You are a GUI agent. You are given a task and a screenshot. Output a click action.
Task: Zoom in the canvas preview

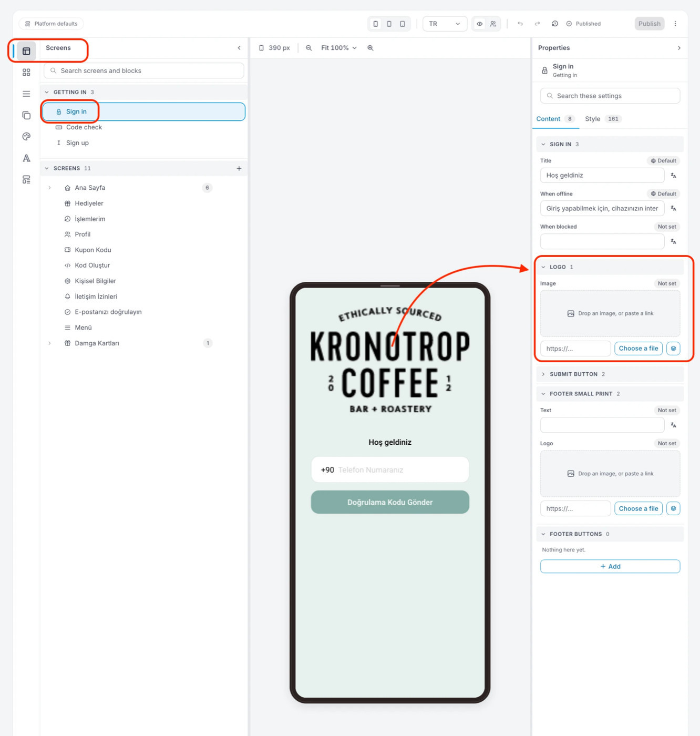click(370, 48)
